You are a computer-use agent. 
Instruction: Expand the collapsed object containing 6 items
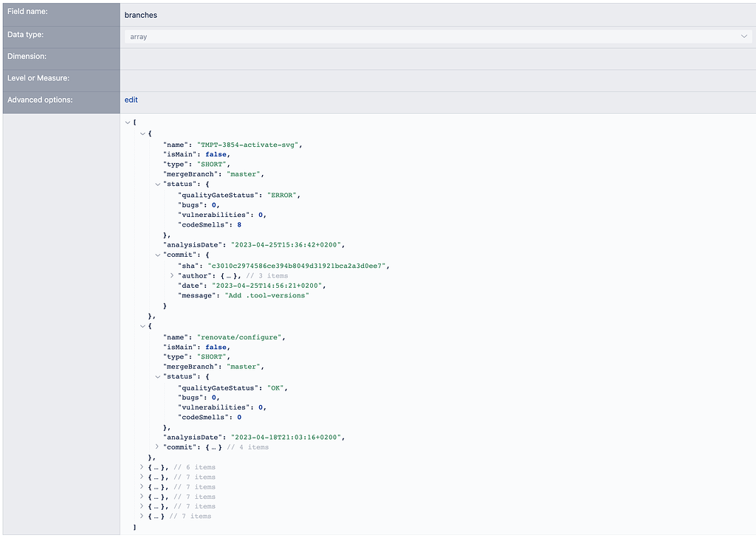tap(142, 466)
